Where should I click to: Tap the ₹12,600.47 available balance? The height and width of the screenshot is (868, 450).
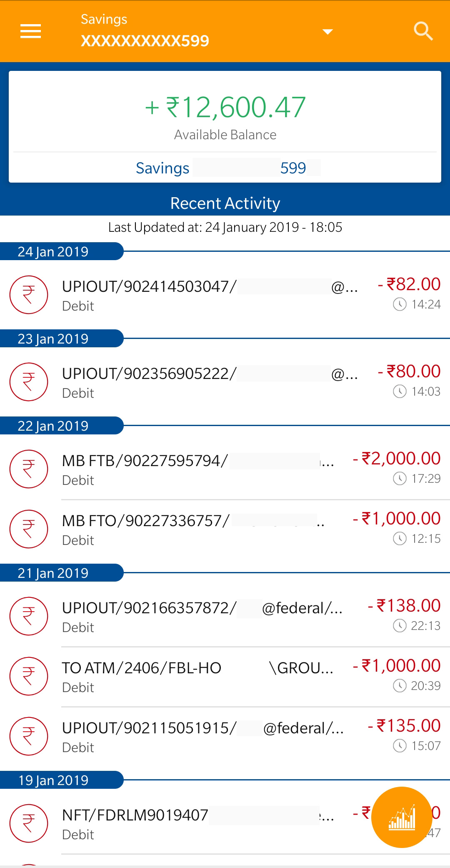[225, 107]
